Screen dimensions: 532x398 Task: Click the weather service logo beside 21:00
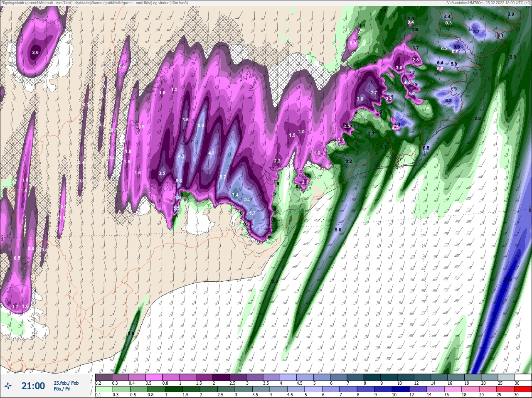coord(8,386)
